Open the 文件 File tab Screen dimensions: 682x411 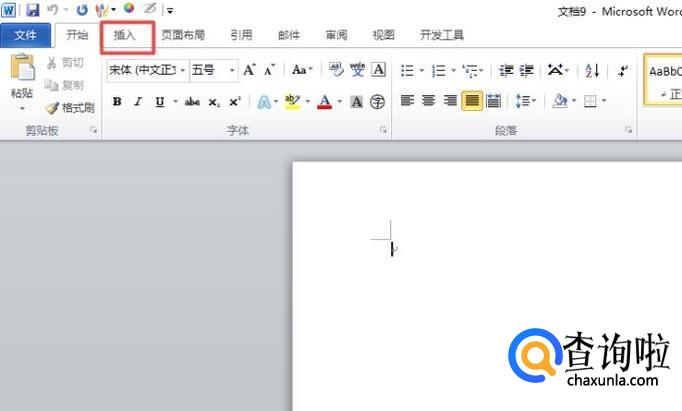click(26, 35)
